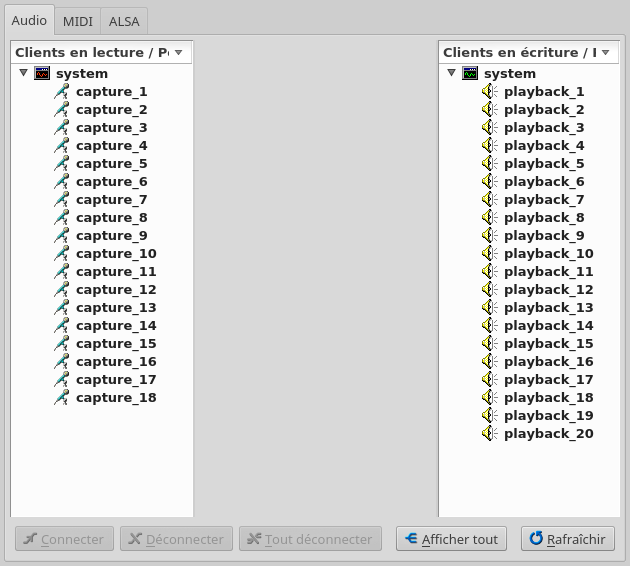This screenshot has height=566, width=630.
Task: Click the microphone icon of capture_18
Action: click(x=61, y=397)
